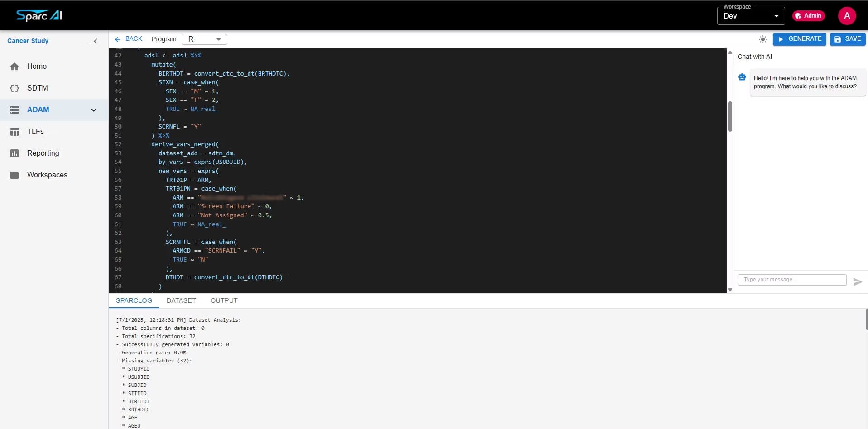Switch to the OUTPUT tab
Viewport: 868px width, 429px height.
tap(224, 300)
